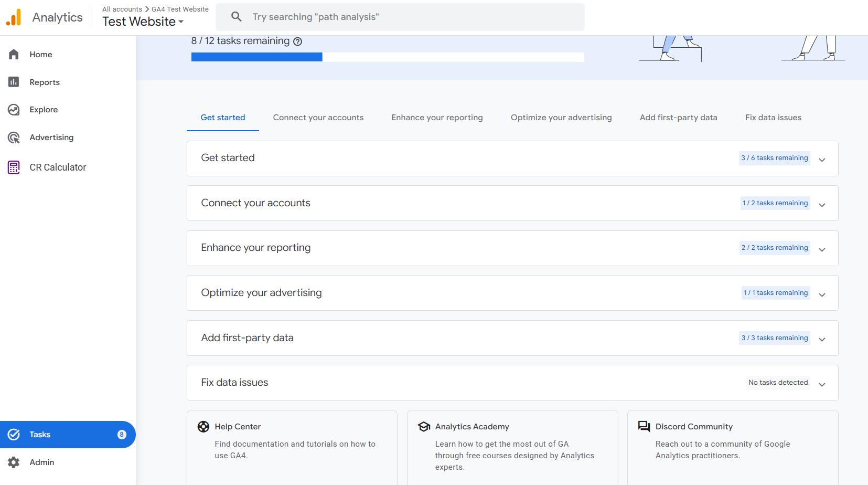Image resolution: width=868 pixels, height=485 pixels.
Task: Click the Advertising icon
Action: [x=14, y=137]
